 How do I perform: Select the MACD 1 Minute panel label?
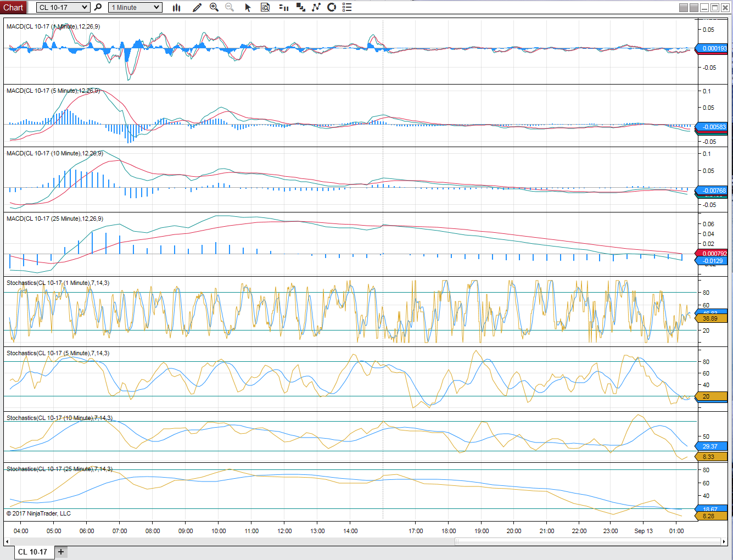[x=53, y=26]
